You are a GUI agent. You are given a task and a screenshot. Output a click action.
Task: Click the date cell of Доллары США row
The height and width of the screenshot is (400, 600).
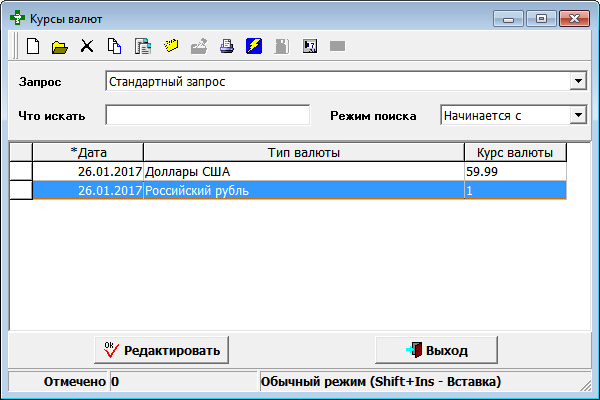[x=88, y=171]
